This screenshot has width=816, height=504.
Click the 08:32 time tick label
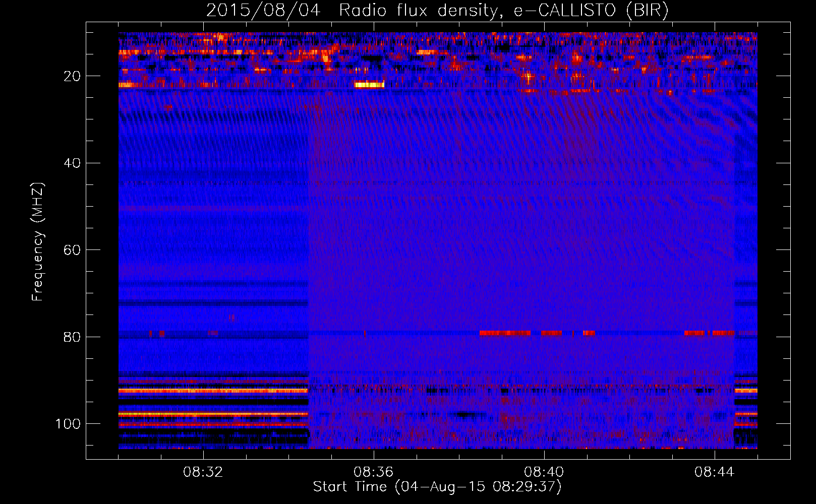coord(203,472)
